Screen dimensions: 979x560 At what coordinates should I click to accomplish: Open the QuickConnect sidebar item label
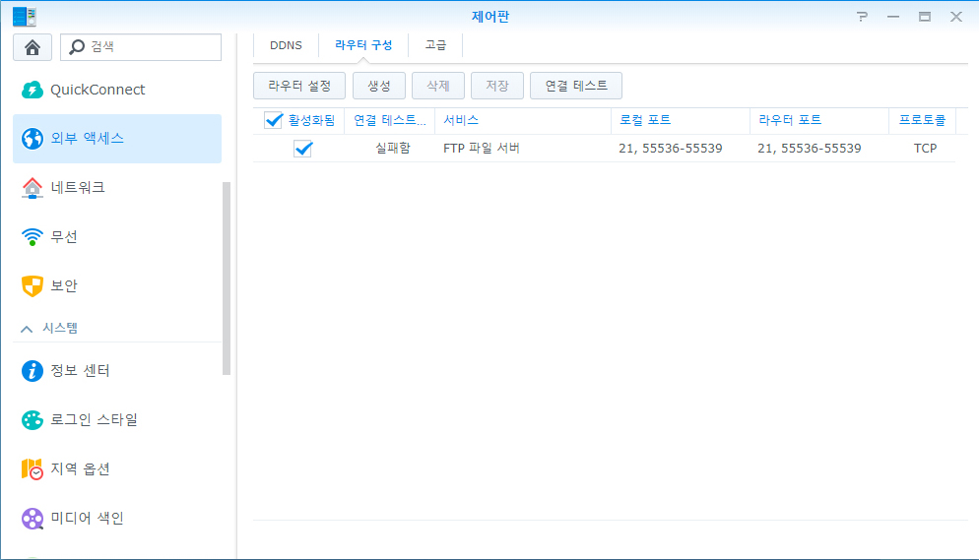pyautogui.click(x=98, y=90)
